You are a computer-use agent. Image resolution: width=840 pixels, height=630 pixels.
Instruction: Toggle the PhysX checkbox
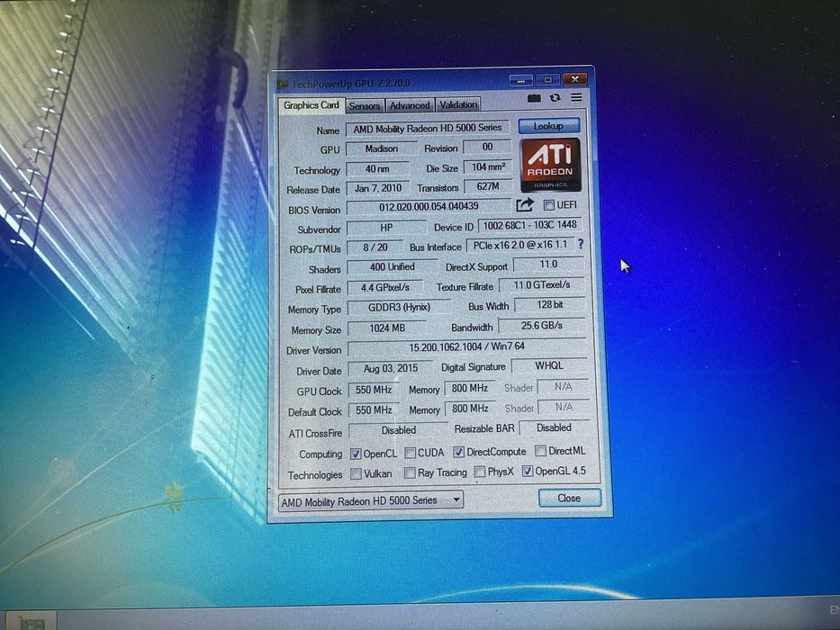coord(480,472)
